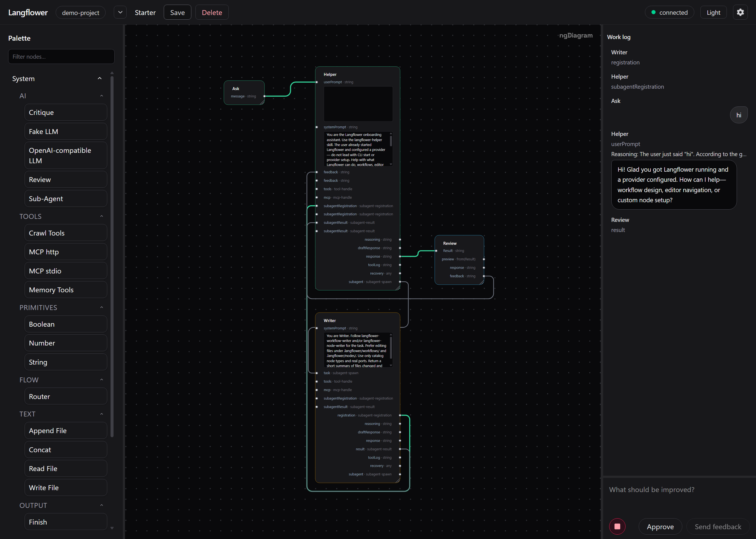Screen dimensions: 756x539
Task: Click Helper's subagent output port
Action: [400, 282]
